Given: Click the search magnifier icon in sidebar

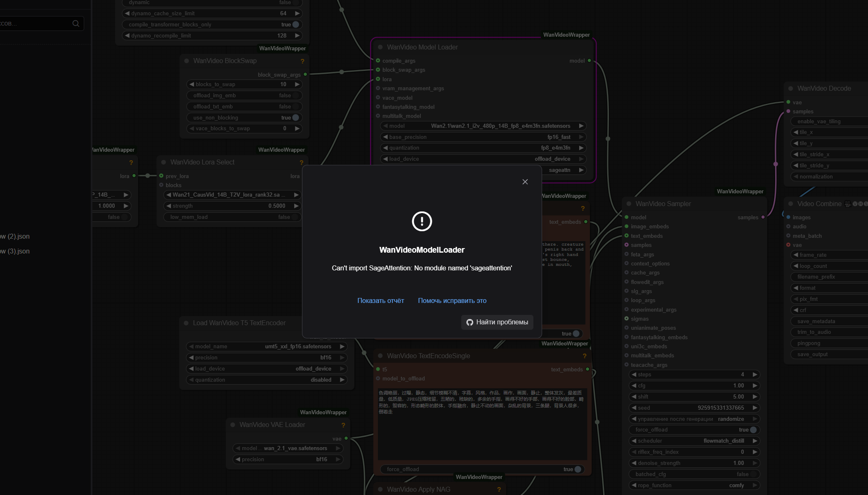Looking at the screenshot, I should (76, 23).
